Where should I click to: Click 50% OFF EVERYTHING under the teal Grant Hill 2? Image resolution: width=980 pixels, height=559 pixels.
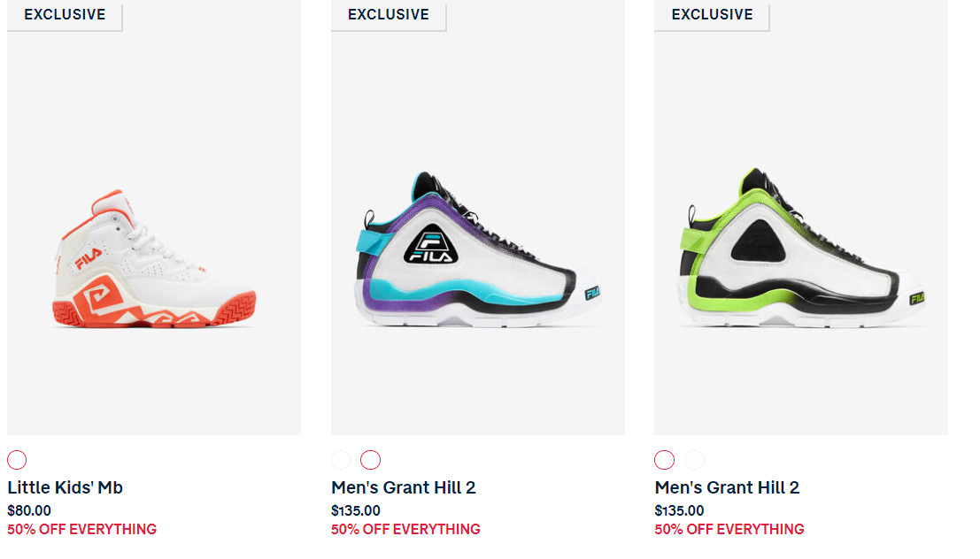tap(405, 530)
